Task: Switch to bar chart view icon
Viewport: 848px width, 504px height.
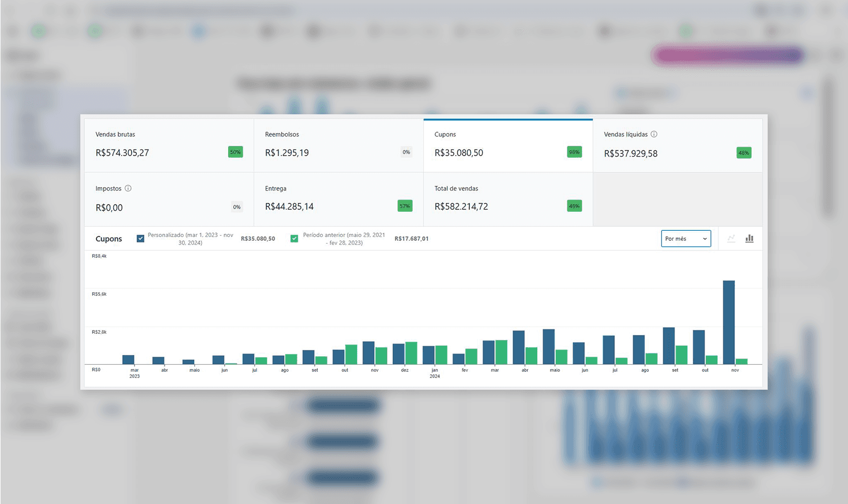Action: point(749,239)
